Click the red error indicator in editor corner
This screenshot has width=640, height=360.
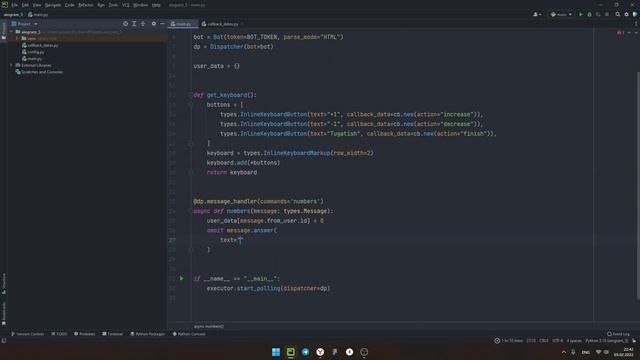click(x=620, y=33)
